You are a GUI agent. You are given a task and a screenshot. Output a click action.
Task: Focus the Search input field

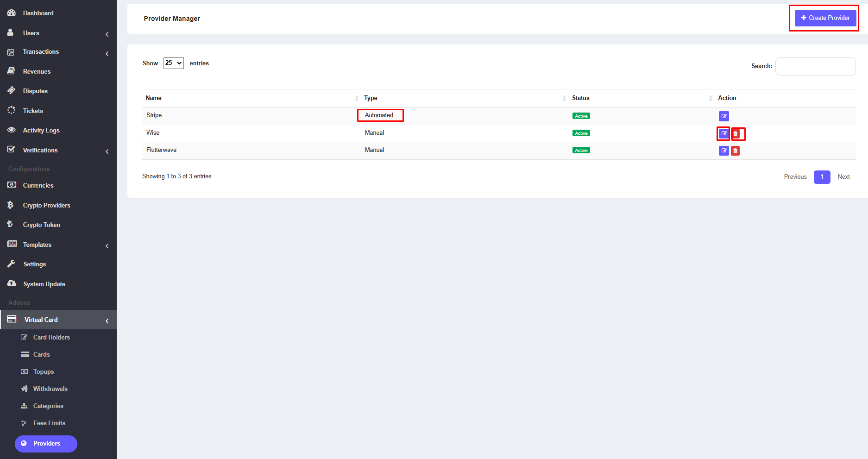point(815,66)
